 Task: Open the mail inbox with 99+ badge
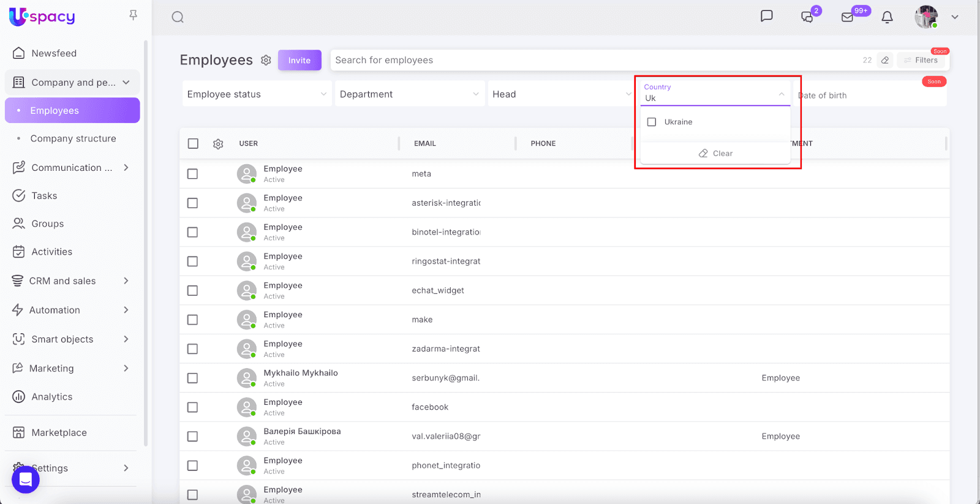(848, 17)
